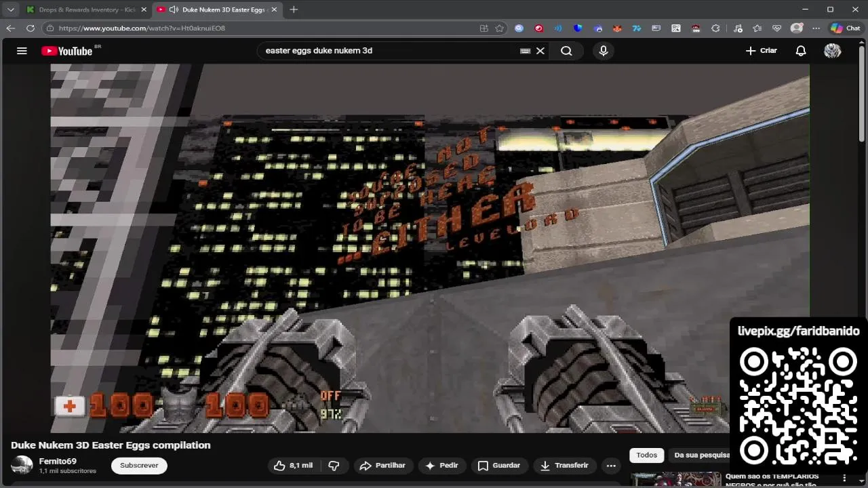Open the YouTube notifications bell
This screenshot has height=488, width=868.
[x=801, y=51]
